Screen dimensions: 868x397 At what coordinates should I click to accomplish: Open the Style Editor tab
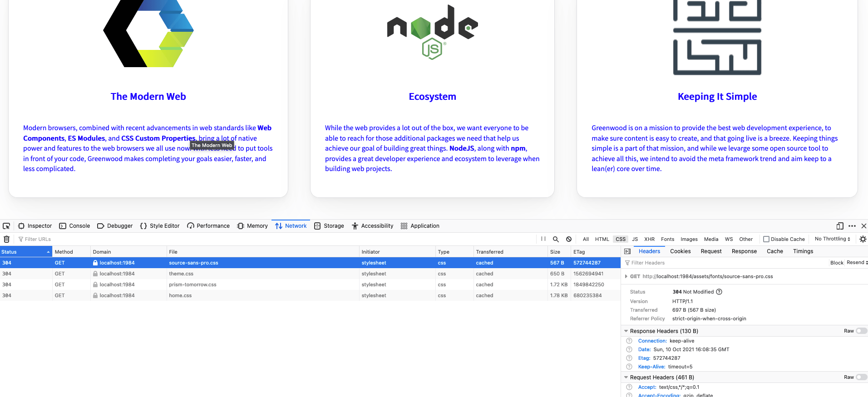160,226
